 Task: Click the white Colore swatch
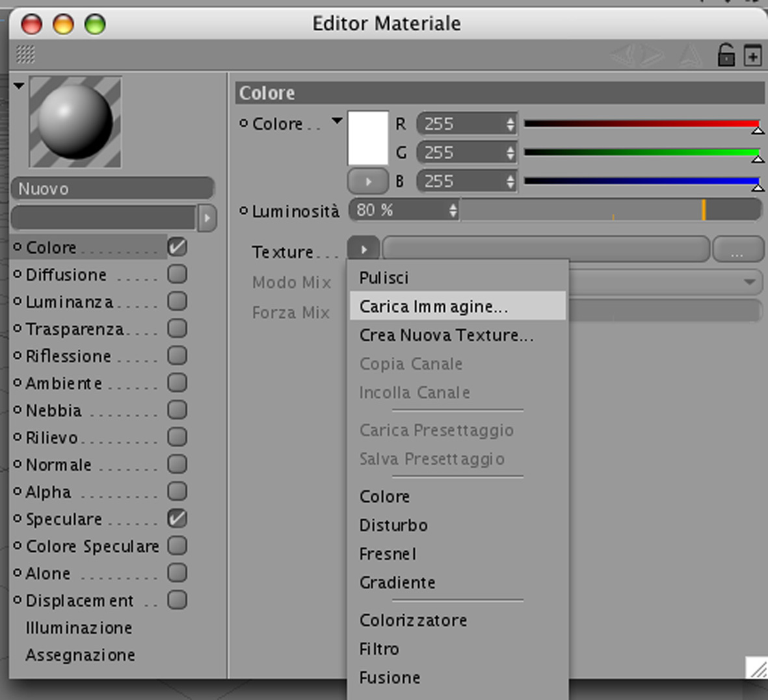click(x=368, y=138)
